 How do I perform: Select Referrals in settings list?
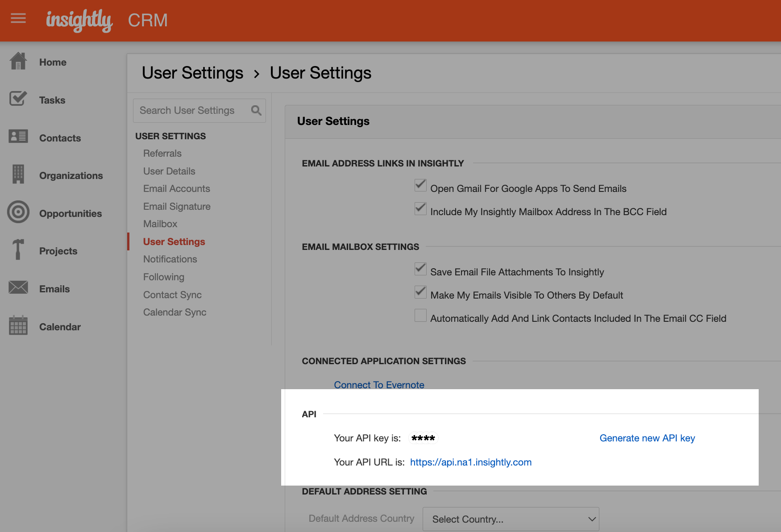tap(162, 154)
